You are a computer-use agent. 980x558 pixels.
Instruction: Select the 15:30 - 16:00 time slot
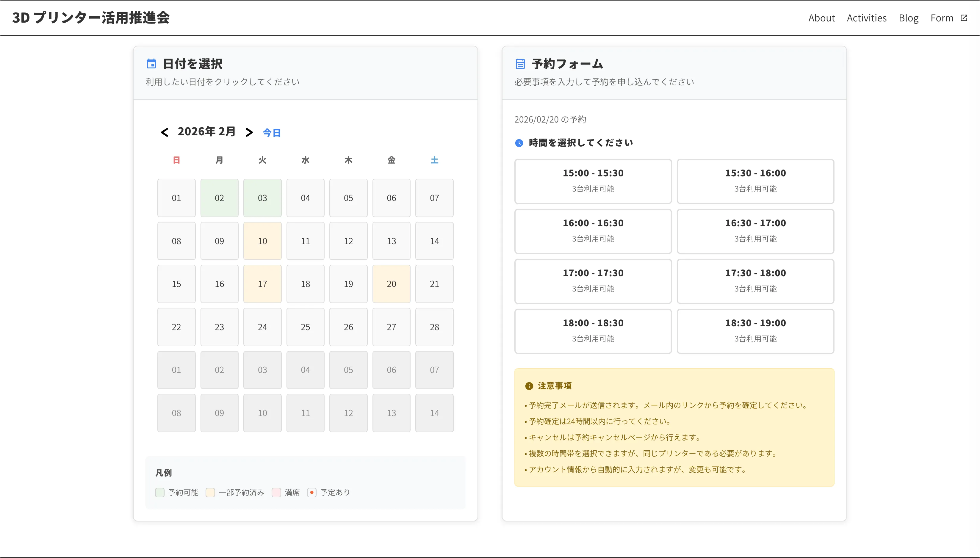coord(755,181)
